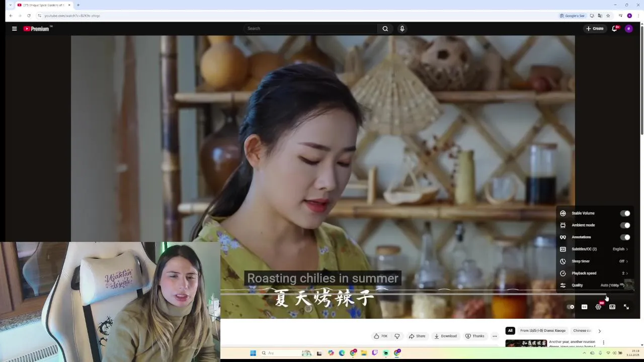Image resolution: width=644 pixels, height=362 pixels.
Task: Click the video player settings gear
Action: point(598,307)
